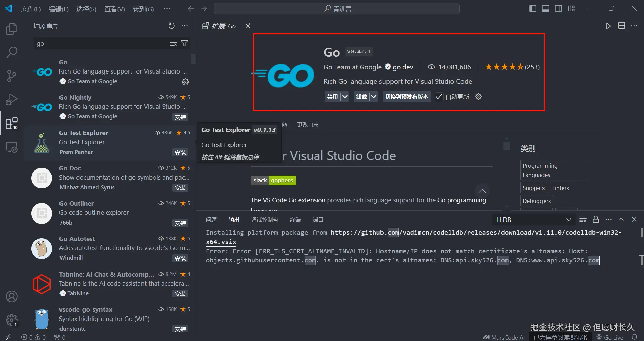Viewport: 644px width, 341px height.
Task: Switch to the Terminal panel tab
Action: 295,220
